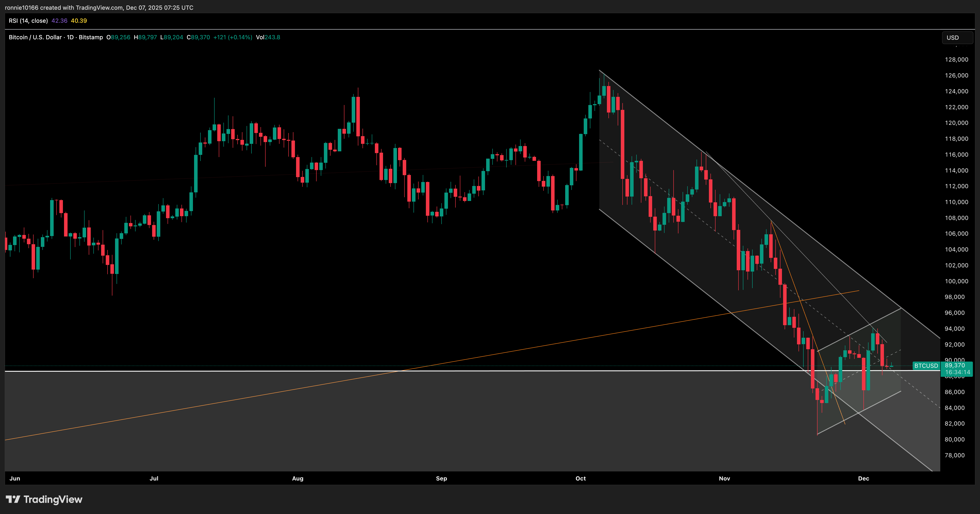Toggle the 1D timeframe label in symbol line
The width and height of the screenshot is (980, 514).
coord(70,37)
